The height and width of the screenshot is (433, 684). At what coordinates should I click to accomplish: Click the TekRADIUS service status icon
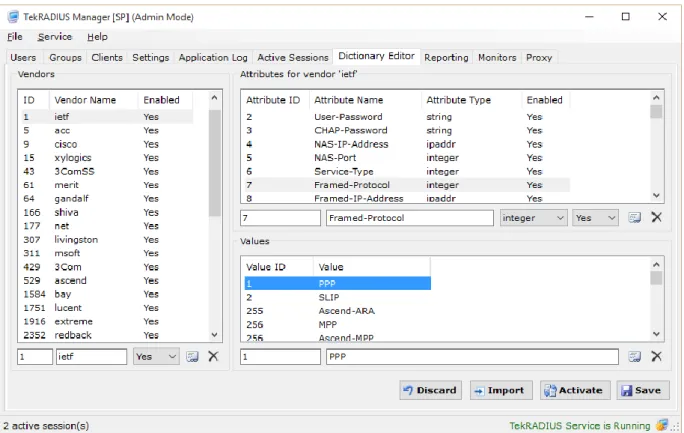click(x=662, y=424)
